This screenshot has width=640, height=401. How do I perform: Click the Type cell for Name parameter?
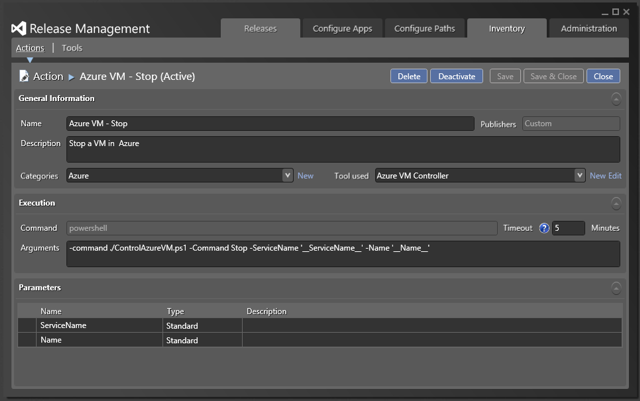point(202,340)
